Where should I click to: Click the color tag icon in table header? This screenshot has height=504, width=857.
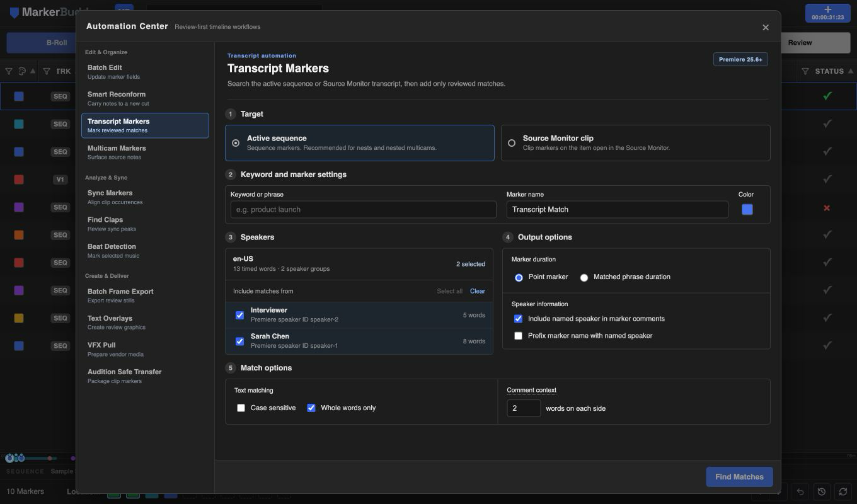(22, 71)
